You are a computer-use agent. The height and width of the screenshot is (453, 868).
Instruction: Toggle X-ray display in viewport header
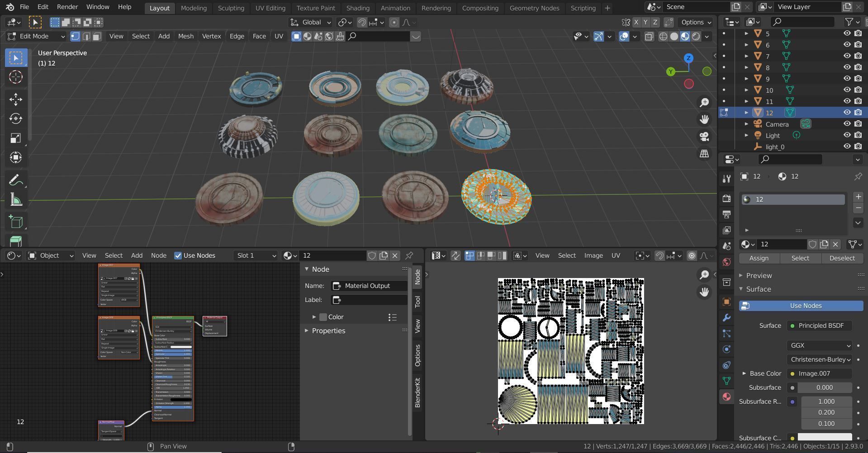coord(649,37)
